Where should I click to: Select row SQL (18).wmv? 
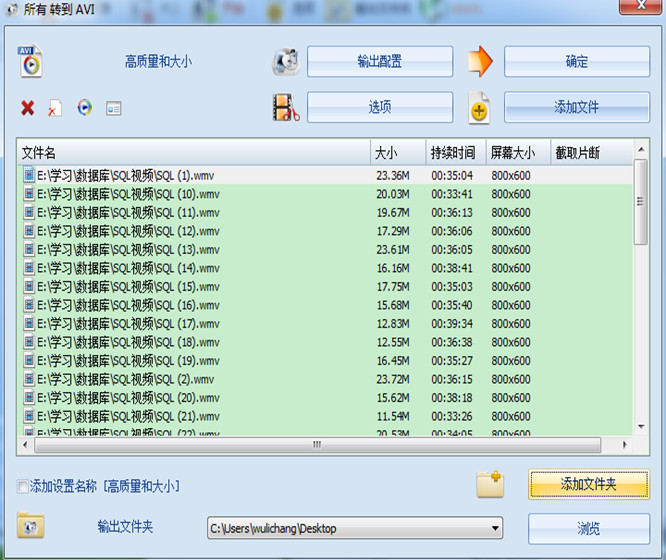click(325, 342)
